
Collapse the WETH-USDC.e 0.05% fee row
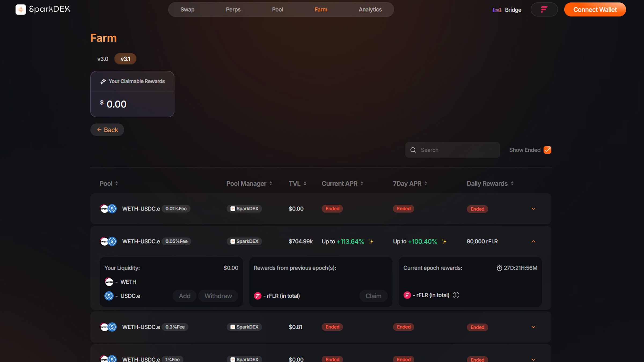[x=533, y=242]
